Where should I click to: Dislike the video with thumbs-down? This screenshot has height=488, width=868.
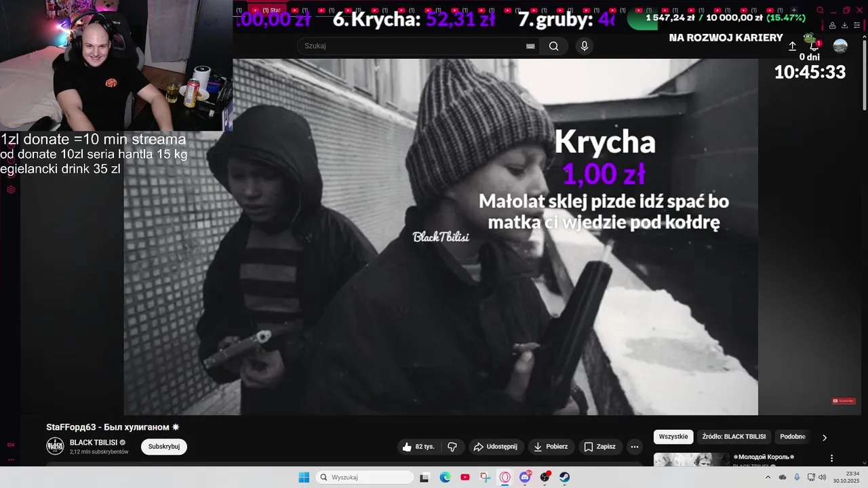point(452,447)
